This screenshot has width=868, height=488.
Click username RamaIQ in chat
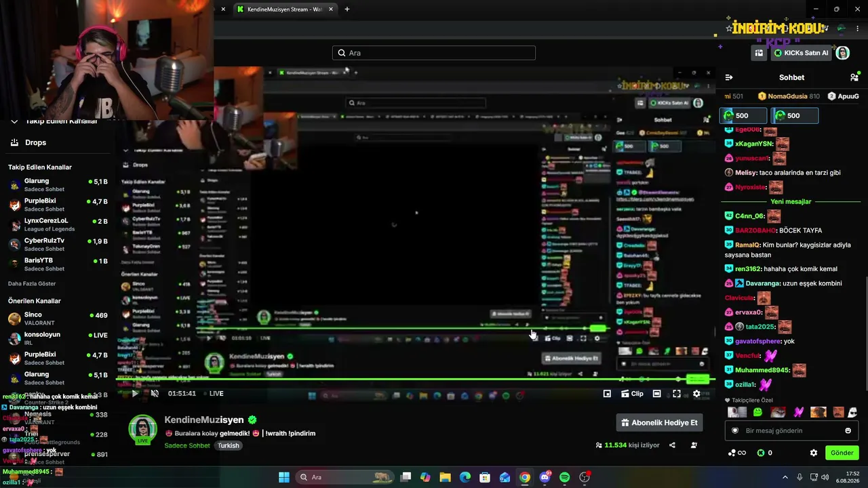747,245
